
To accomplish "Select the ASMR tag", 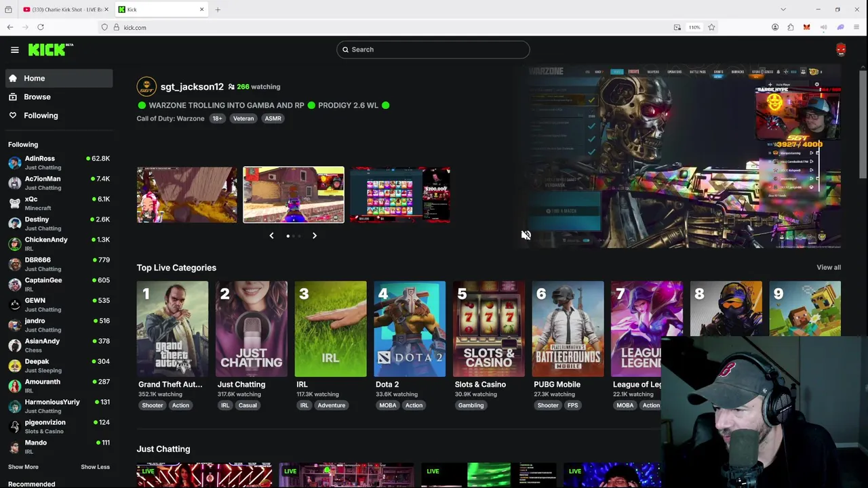I will pyautogui.click(x=273, y=119).
